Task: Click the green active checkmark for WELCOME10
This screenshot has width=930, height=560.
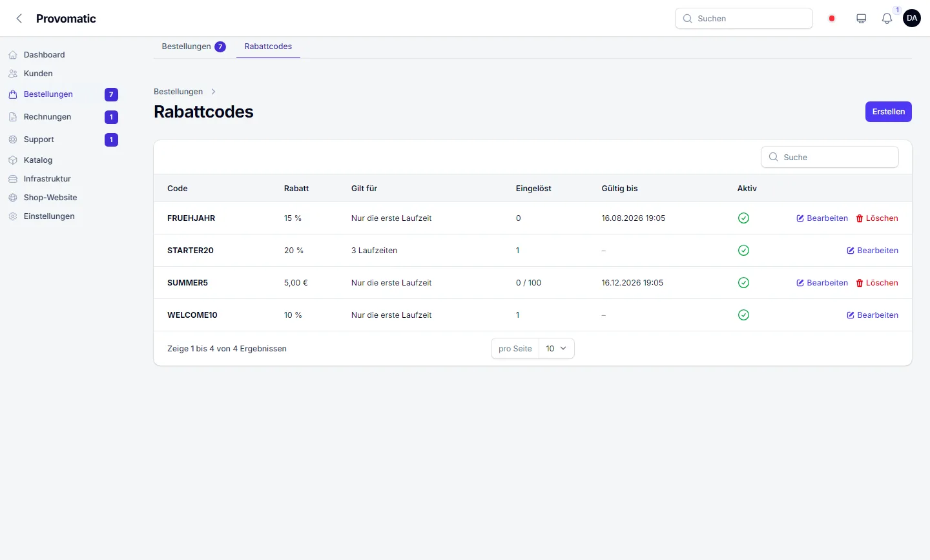Action: click(743, 315)
